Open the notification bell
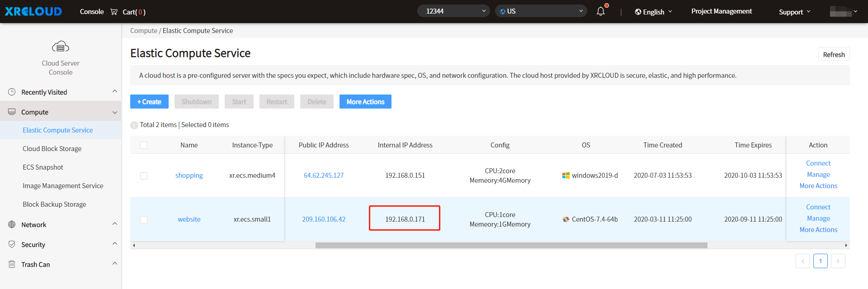This screenshot has width=868, height=289. click(x=601, y=11)
